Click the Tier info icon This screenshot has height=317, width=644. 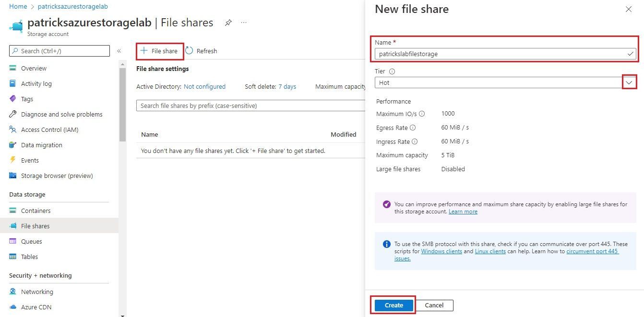click(x=392, y=71)
